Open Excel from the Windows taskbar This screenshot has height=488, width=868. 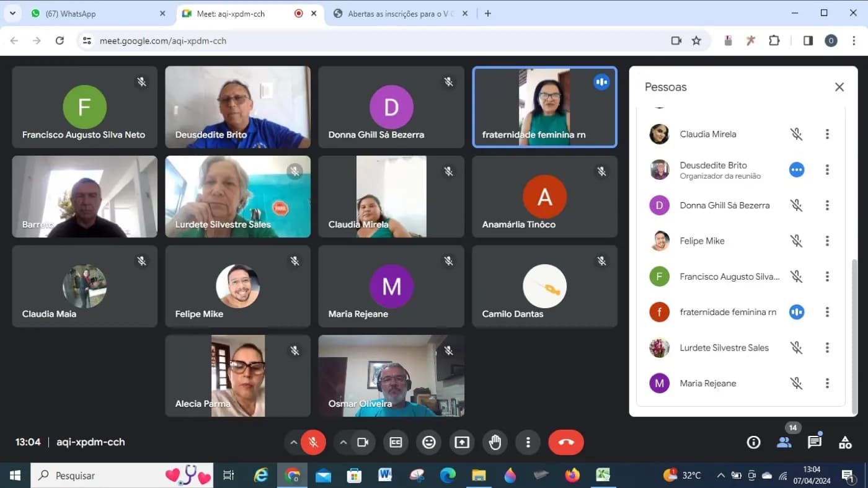603,476
